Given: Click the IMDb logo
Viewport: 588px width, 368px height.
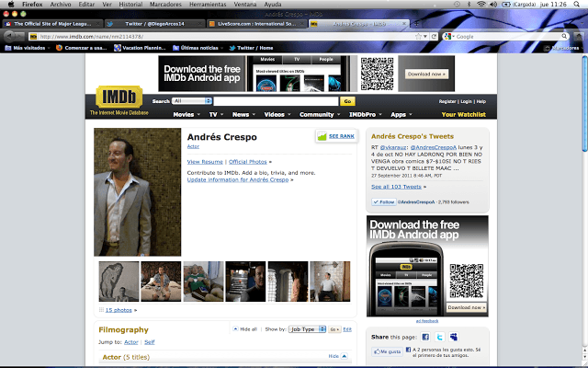Looking at the screenshot, I should click(119, 97).
